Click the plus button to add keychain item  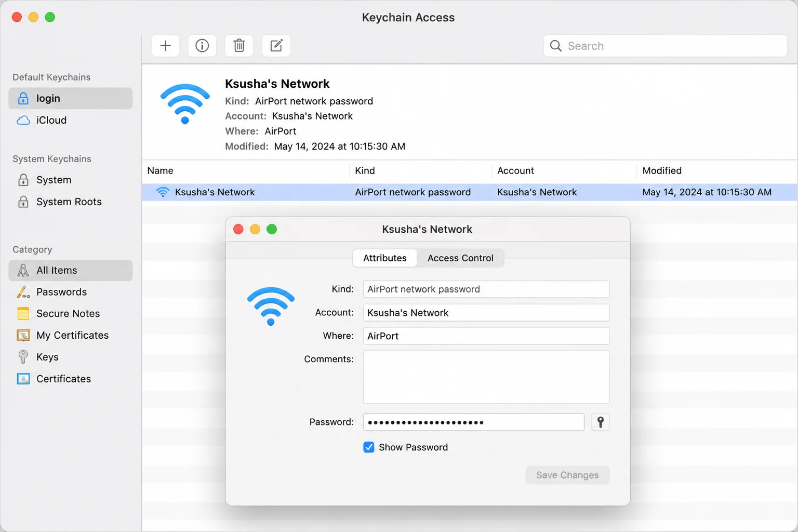coord(165,46)
